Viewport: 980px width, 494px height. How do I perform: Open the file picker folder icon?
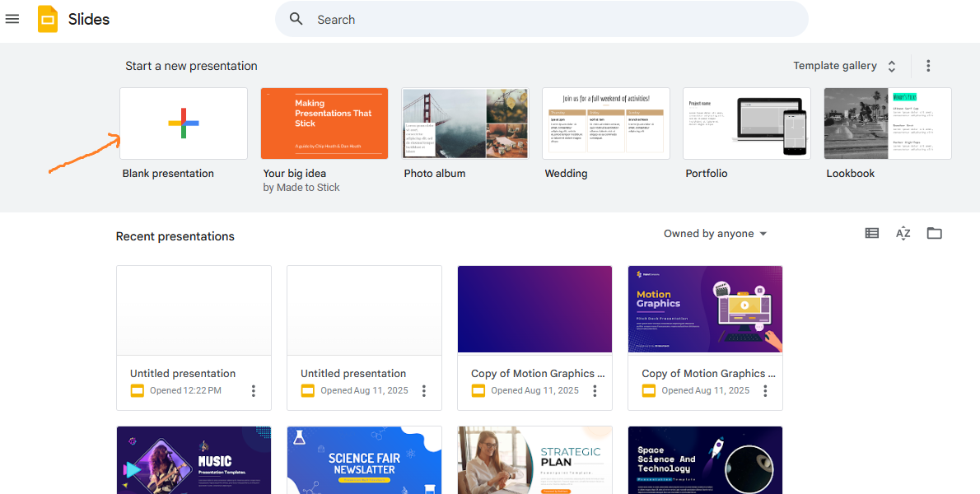point(934,234)
